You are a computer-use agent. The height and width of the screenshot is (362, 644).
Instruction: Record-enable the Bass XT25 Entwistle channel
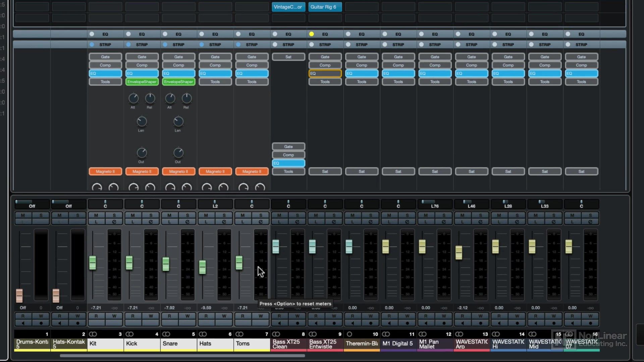[x=334, y=323]
